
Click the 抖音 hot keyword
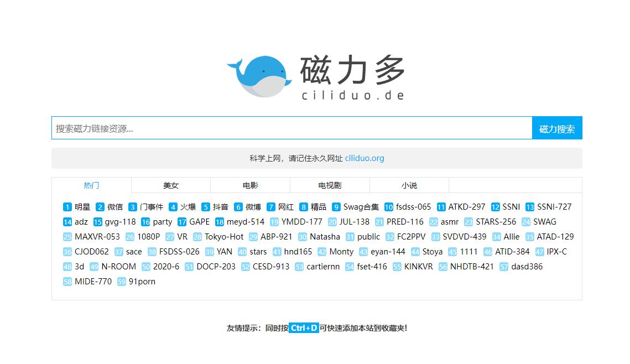[220, 207]
